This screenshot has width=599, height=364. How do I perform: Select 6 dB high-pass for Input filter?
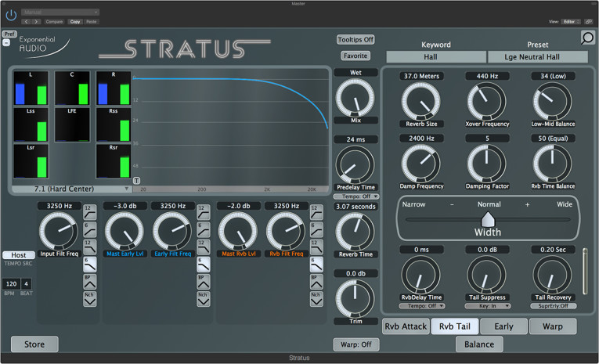tap(90, 230)
